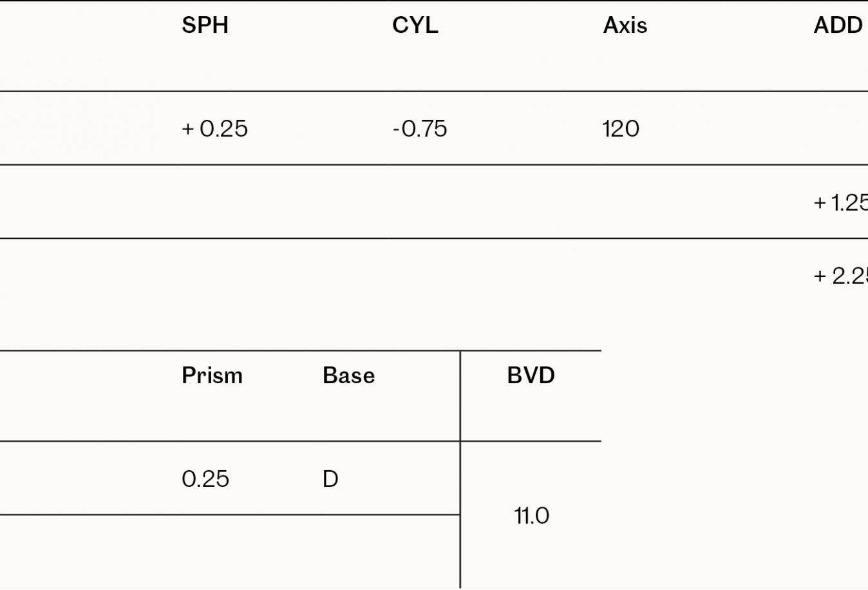Select the 0.25 prism value

[205, 479]
